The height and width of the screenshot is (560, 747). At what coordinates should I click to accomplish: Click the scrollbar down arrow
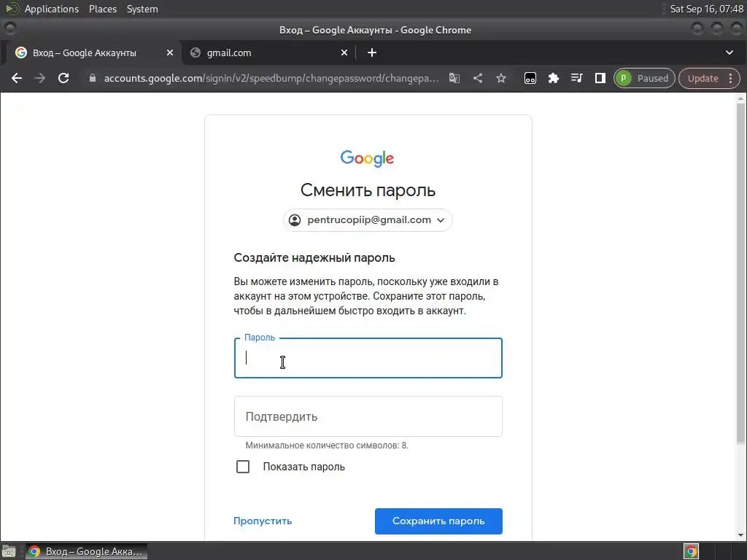coord(740,535)
